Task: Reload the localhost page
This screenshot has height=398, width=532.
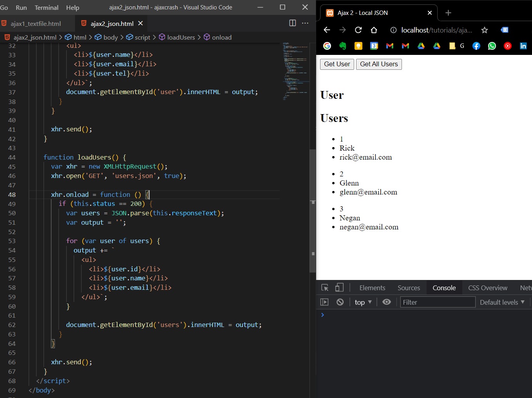Action: (358, 30)
